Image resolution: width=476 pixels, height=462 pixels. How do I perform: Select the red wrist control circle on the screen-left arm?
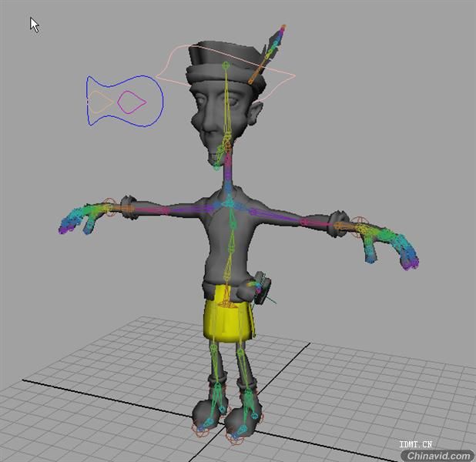point(109,207)
